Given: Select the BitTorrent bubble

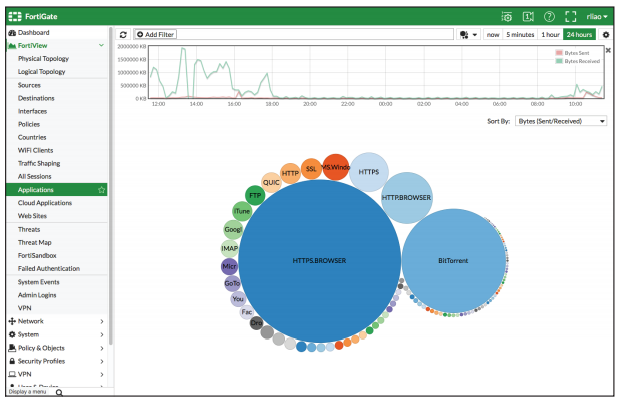Looking at the screenshot, I should 454,261.
